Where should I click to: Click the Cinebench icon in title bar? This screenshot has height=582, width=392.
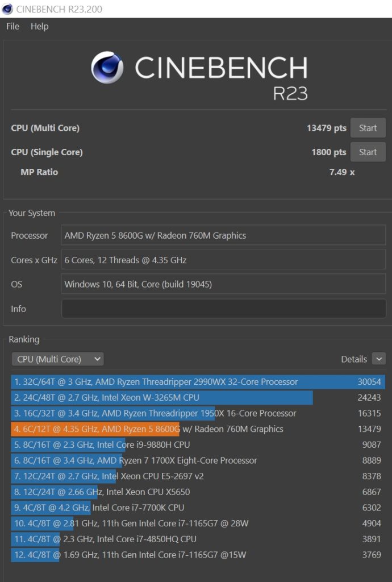click(7, 9)
